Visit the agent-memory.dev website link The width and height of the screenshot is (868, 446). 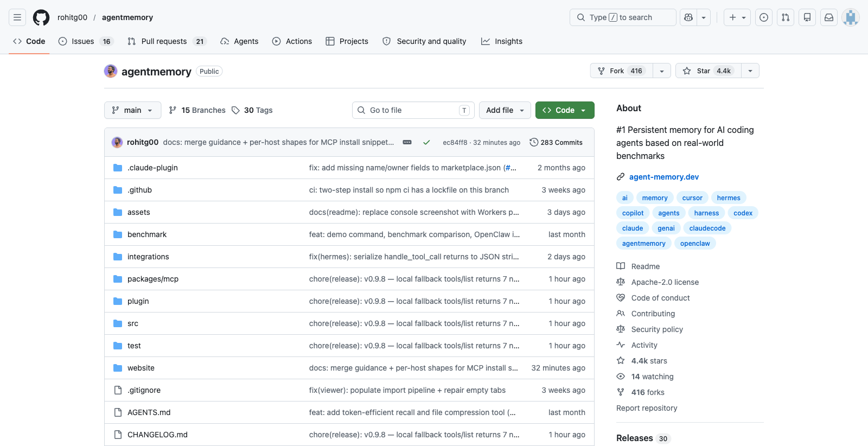(664, 177)
